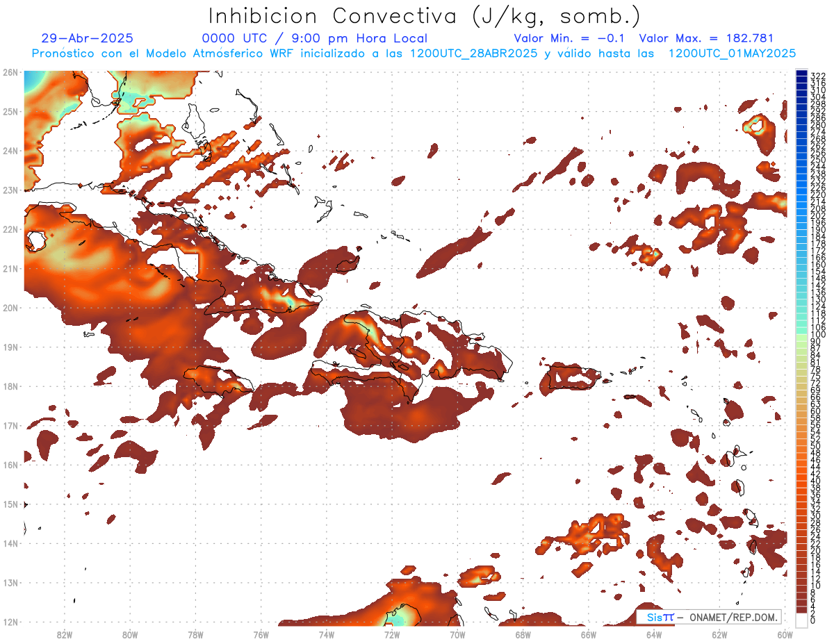Click the '74W' longitude label
Screen dimensions: 834x644
(x=327, y=635)
